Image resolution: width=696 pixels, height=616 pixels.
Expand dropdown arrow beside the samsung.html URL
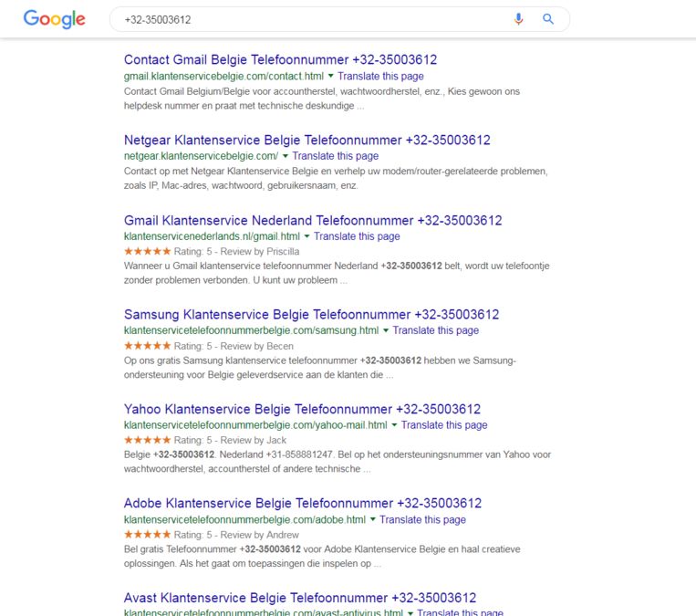386,331
